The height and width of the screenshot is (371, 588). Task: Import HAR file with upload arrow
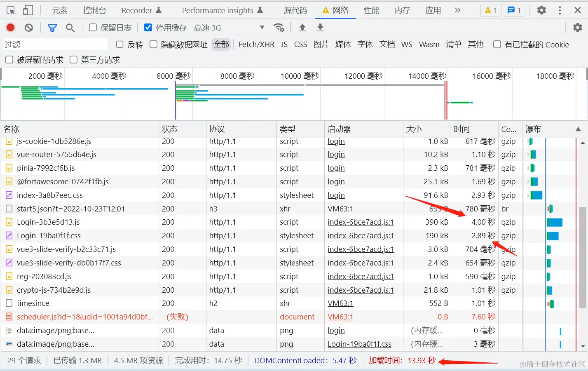302,28
